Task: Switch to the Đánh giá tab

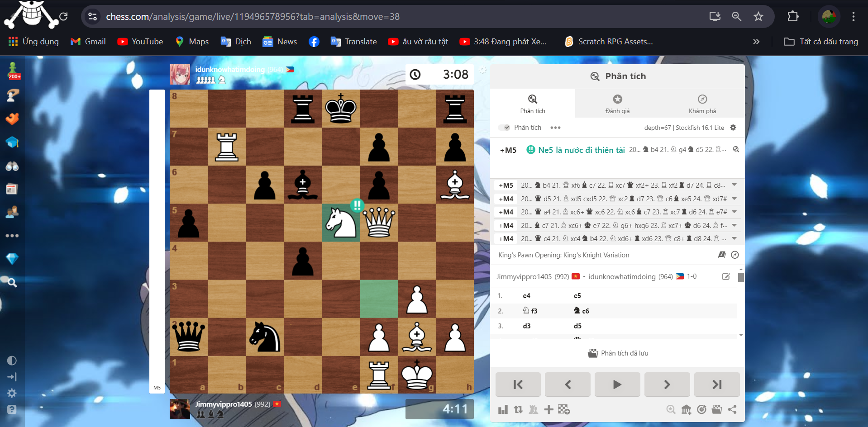Action: 617,104
